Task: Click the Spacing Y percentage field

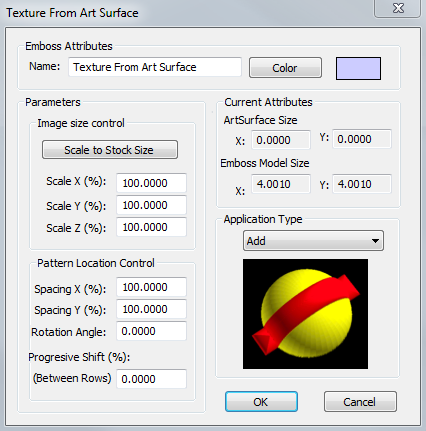Action: [x=151, y=309]
